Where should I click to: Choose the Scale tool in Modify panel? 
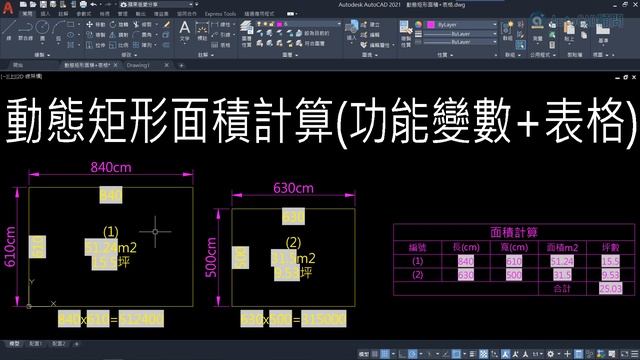click(x=119, y=45)
